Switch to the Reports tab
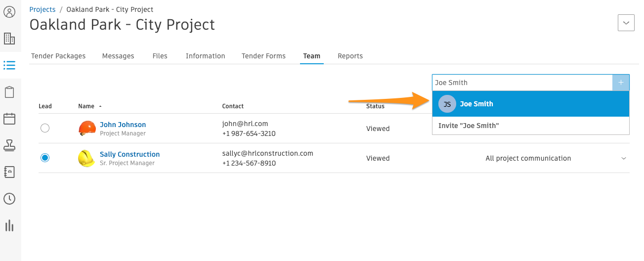The height and width of the screenshot is (261, 644). click(x=350, y=56)
